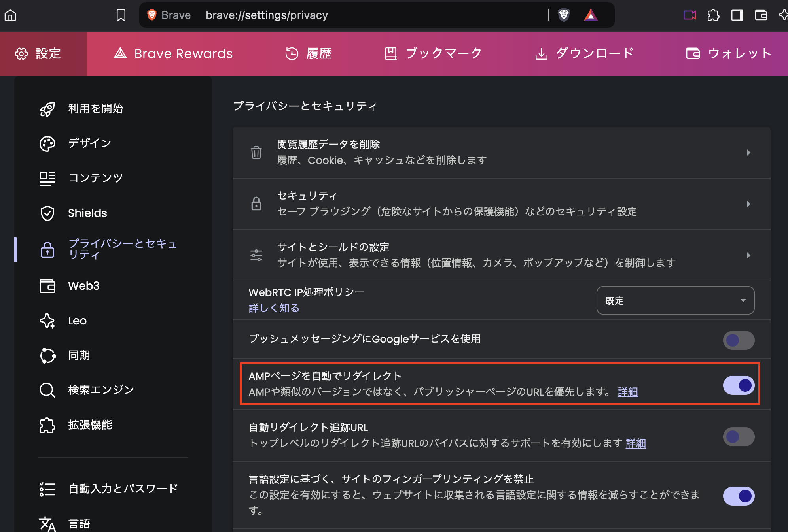Image resolution: width=788 pixels, height=532 pixels.
Task: Select 言語 in settings sidebar
Action: pyautogui.click(x=79, y=524)
